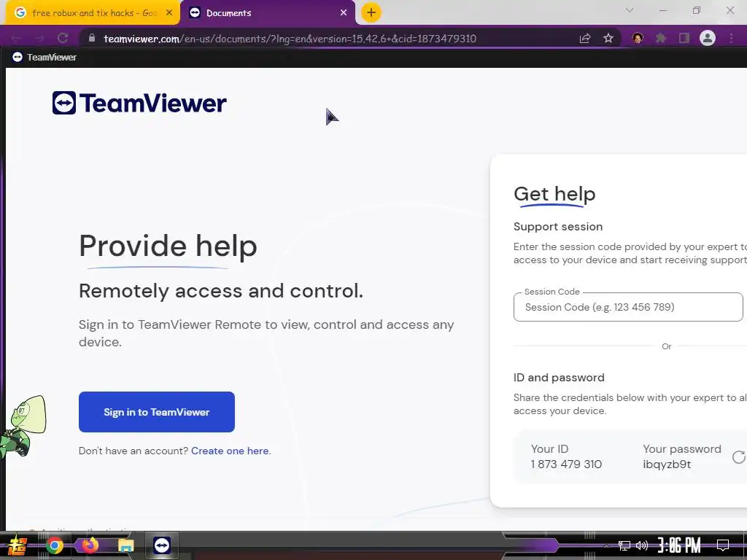
Task: Click the Peridot desktop mascot character
Action: [23, 426]
